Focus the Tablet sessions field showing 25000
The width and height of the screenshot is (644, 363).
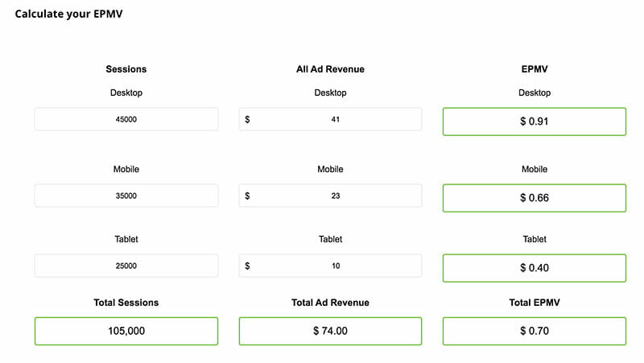pos(126,266)
